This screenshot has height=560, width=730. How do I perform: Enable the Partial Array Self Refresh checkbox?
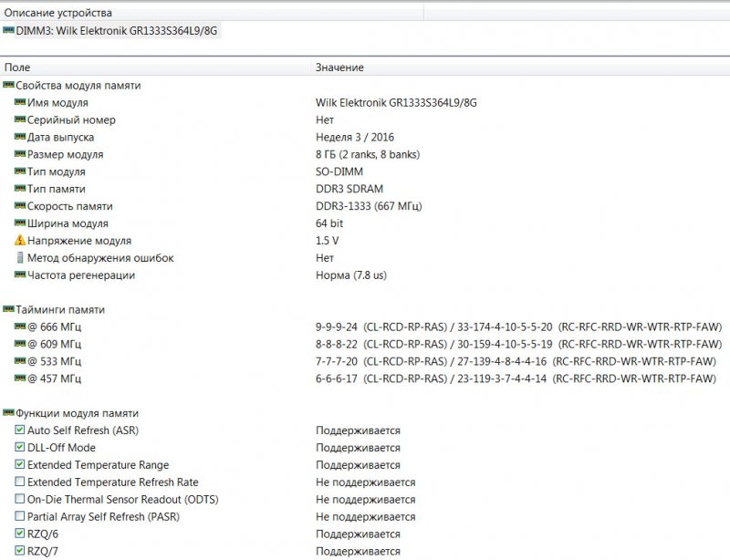pyautogui.click(x=20, y=517)
